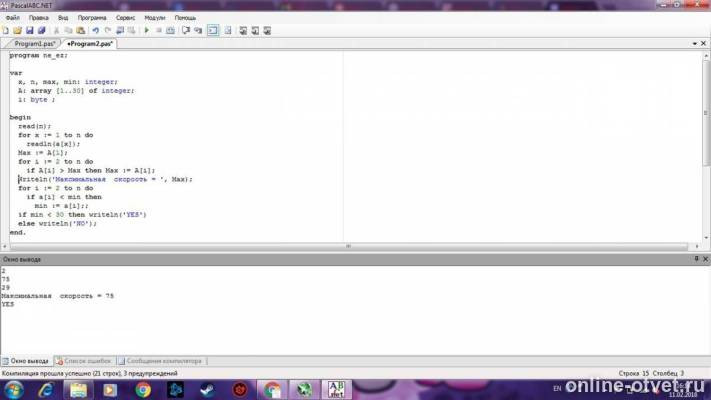
Task: Open the Правка menu
Action: [39, 18]
